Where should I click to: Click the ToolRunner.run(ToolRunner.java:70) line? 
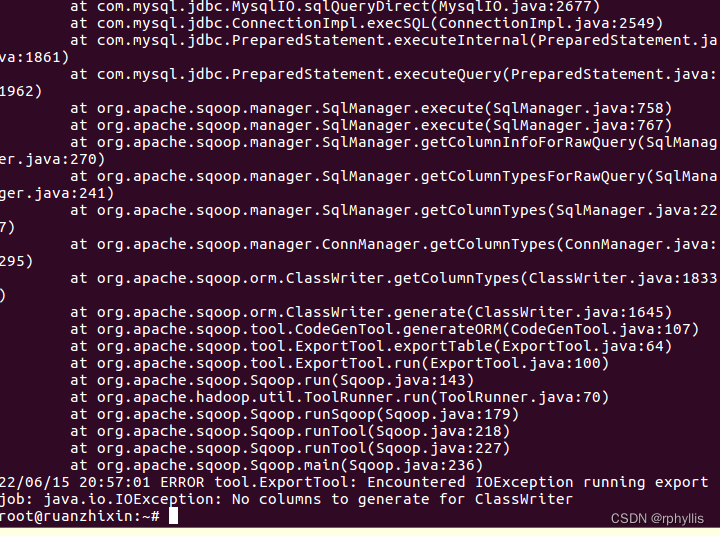point(339,397)
